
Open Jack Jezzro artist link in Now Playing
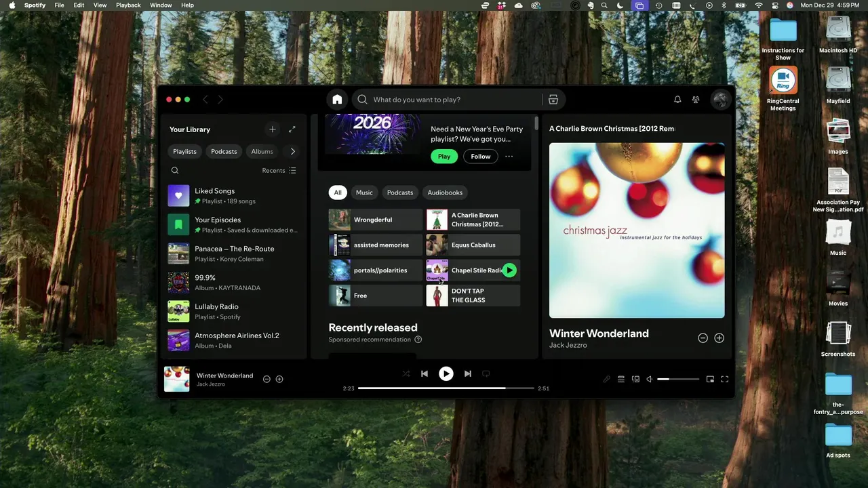568,346
